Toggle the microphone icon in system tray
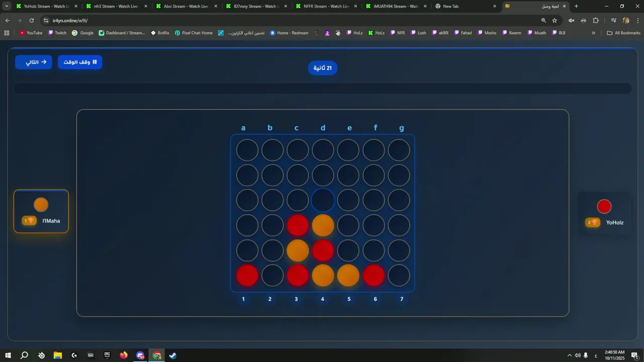The image size is (644, 362). click(x=586, y=355)
